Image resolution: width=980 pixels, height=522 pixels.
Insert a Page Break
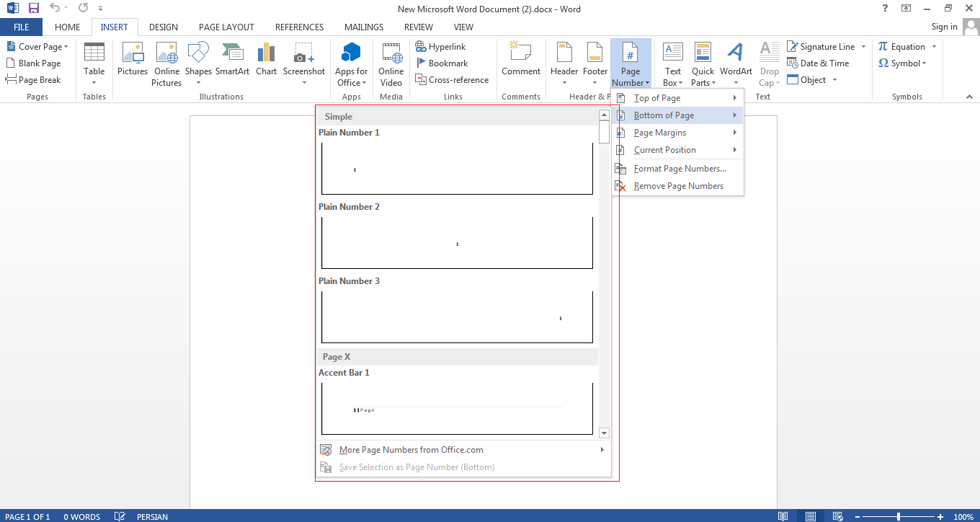click(33, 80)
